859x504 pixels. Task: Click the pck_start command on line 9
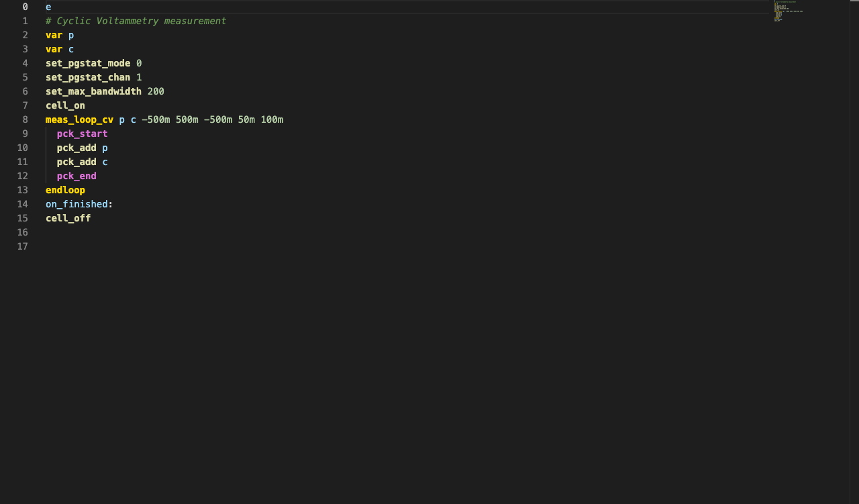[81, 134]
